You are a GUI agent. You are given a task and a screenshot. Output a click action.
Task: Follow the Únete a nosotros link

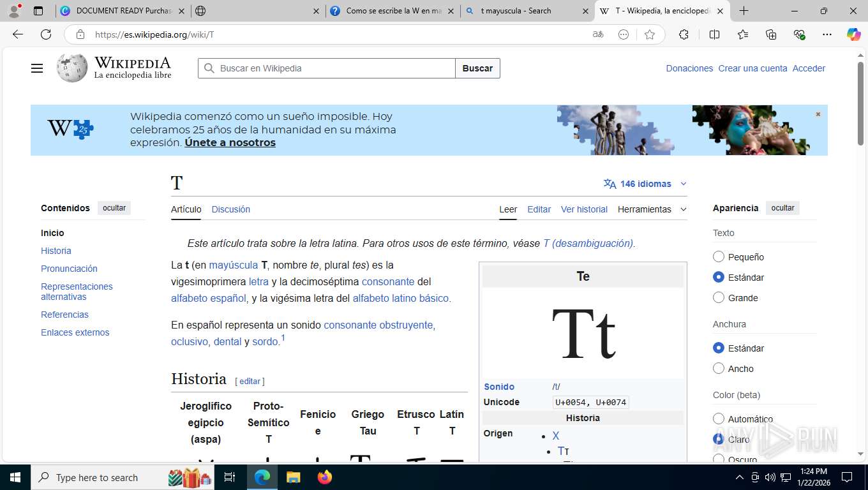point(230,143)
